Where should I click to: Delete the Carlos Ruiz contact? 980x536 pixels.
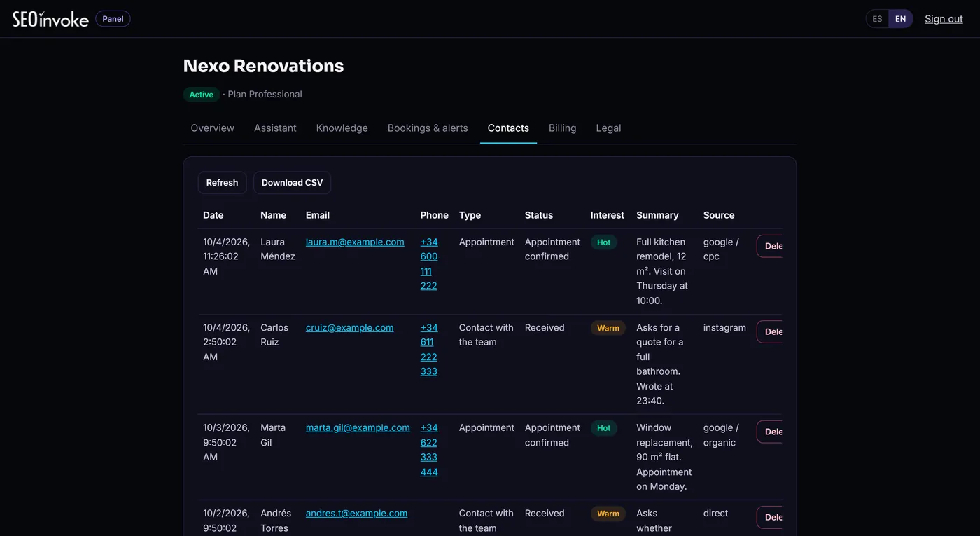(x=770, y=331)
